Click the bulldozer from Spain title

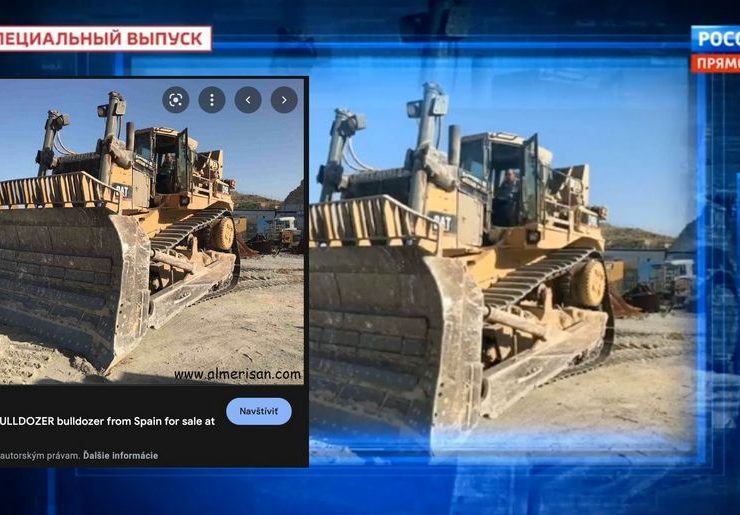[107, 421]
